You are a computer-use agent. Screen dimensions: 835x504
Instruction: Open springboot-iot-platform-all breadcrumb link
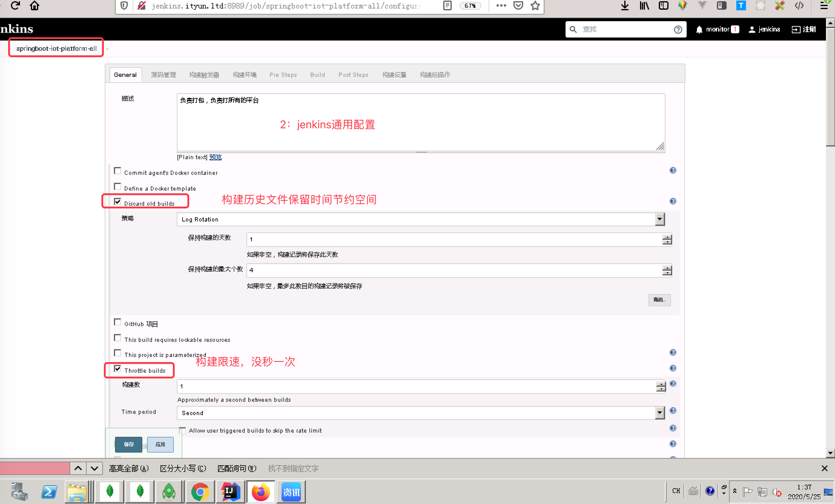coord(56,48)
